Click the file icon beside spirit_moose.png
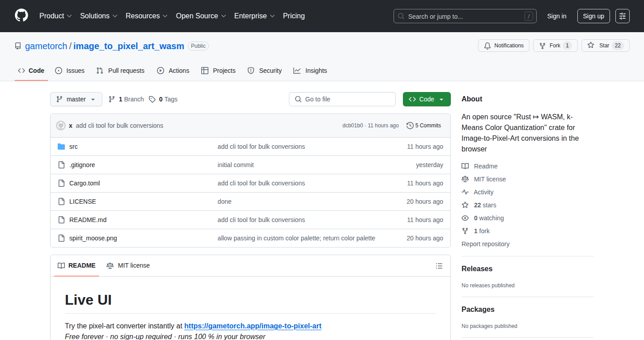This screenshot has height=340, width=644. [61, 238]
